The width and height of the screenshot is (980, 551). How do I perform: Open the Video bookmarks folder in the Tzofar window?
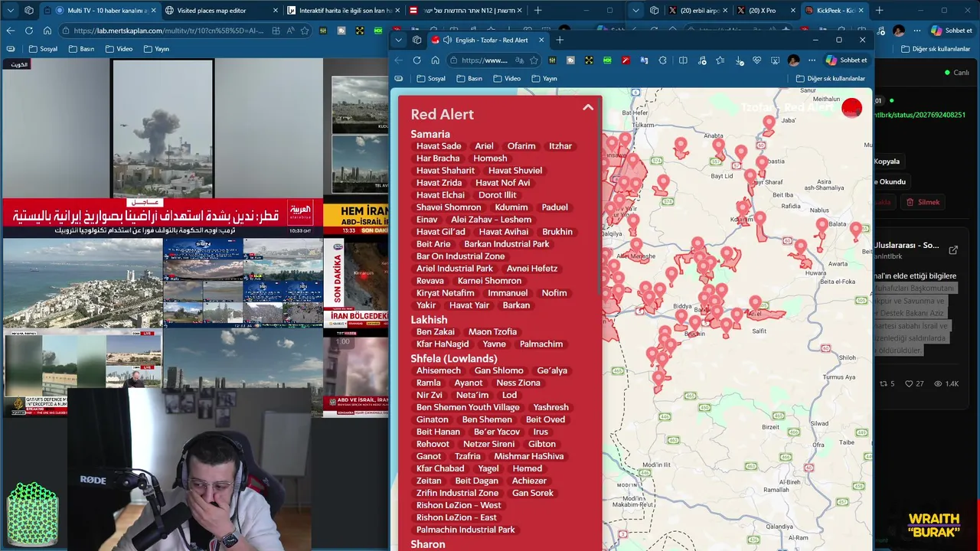click(x=507, y=78)
